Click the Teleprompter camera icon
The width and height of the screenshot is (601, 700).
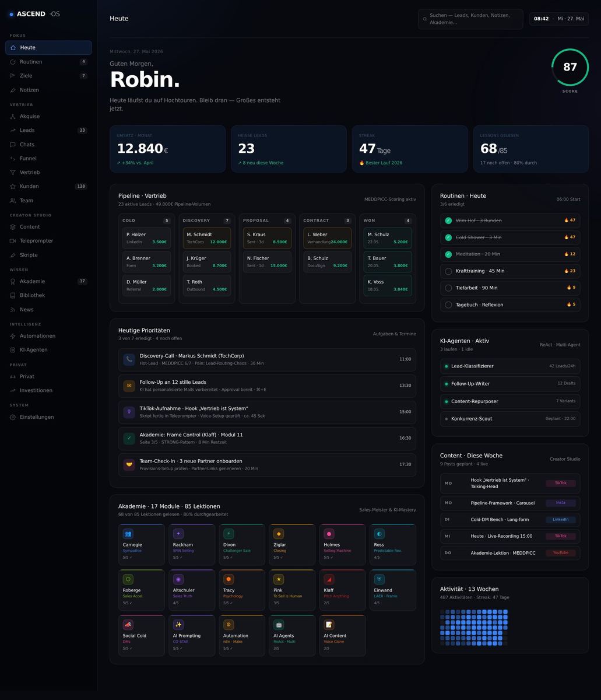[13, 241]
